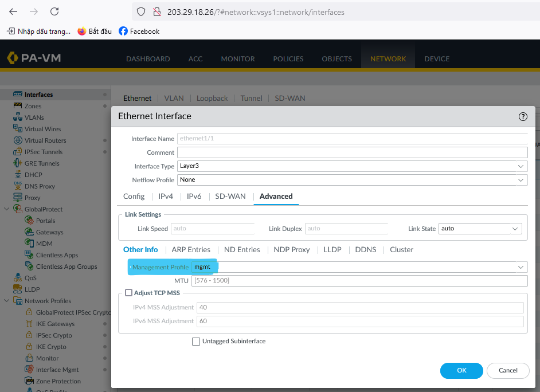Image resolution: width=540 pixels, height=392 pixels.
Task: Click the Zone Protection icon
Action: 29,381
